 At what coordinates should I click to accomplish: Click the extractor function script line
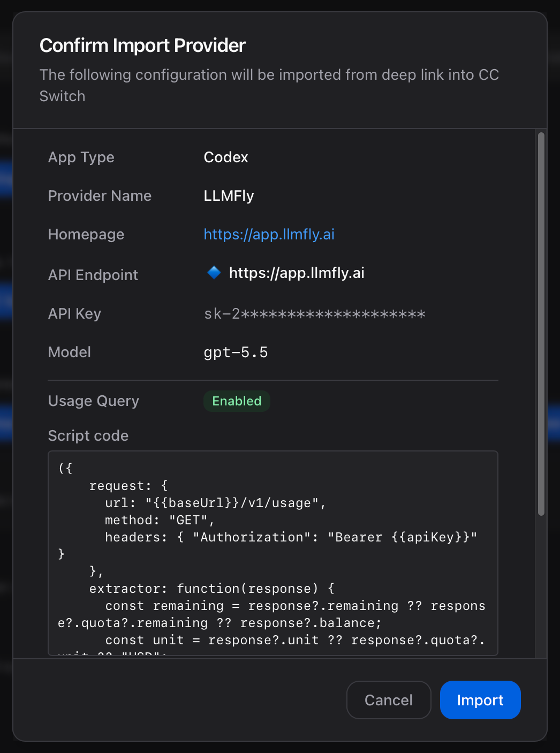(212, 589)
